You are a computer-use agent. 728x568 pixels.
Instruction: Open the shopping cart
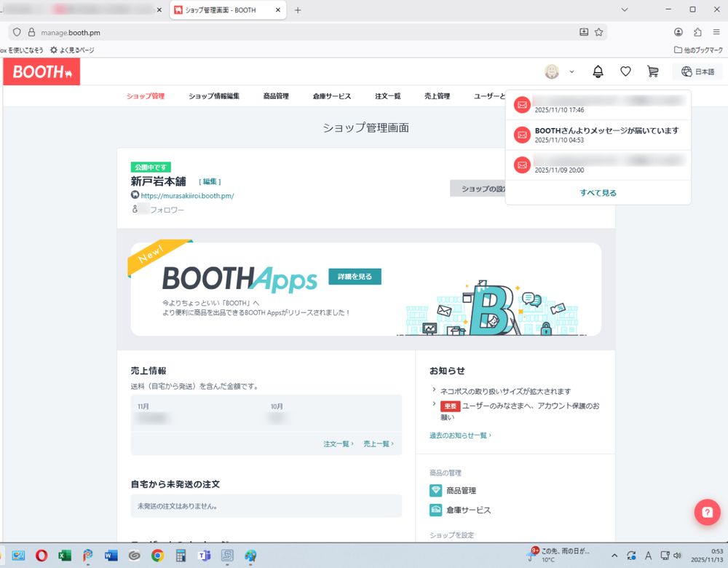click(x=653, y=71)
